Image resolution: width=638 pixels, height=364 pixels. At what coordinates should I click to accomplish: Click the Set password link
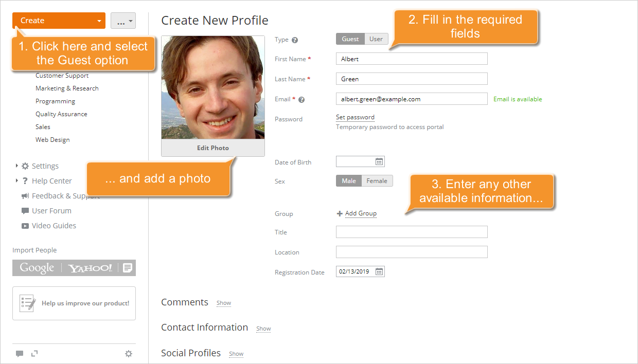355,117
